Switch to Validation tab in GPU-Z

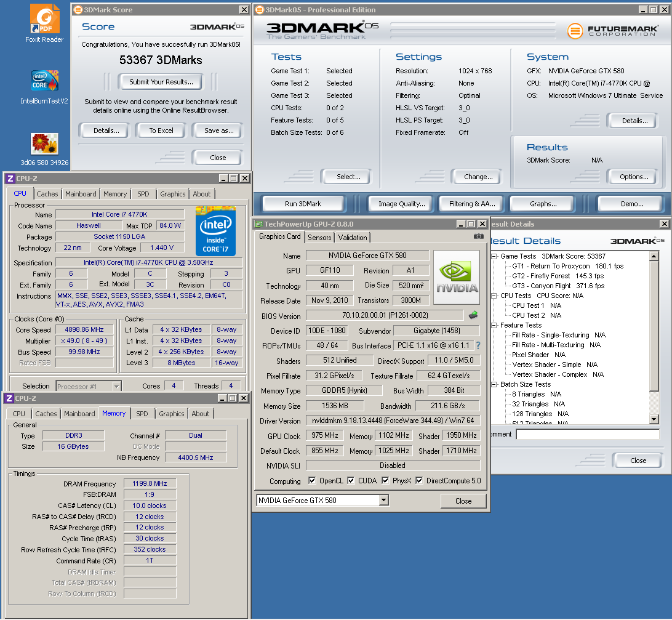coord(352,238)
